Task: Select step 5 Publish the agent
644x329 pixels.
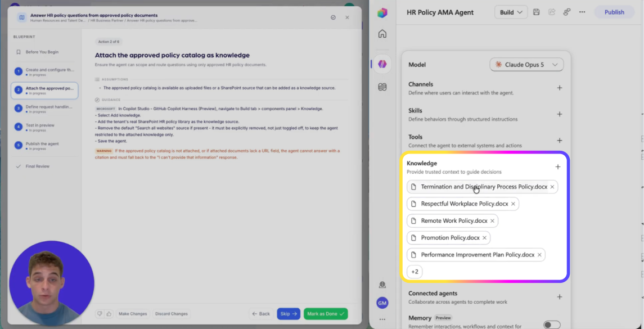Action: click(x=44, y=146)
